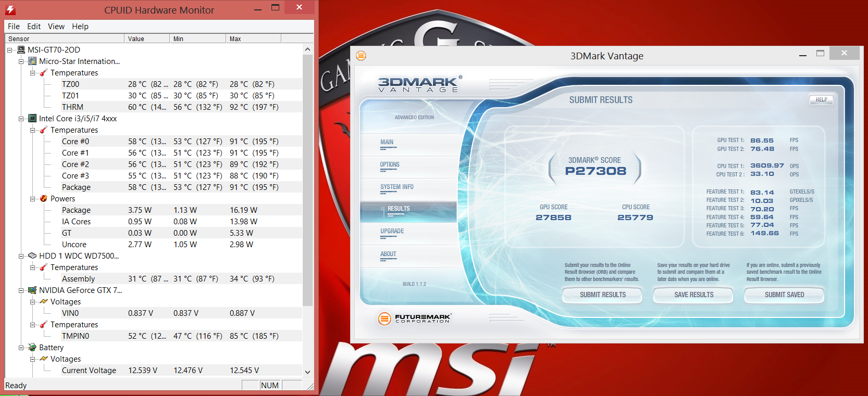This screenshot has width=868, height=396.
Task: Click the HELP button in 3DMark Vantage
Action: tap(821, 99)
